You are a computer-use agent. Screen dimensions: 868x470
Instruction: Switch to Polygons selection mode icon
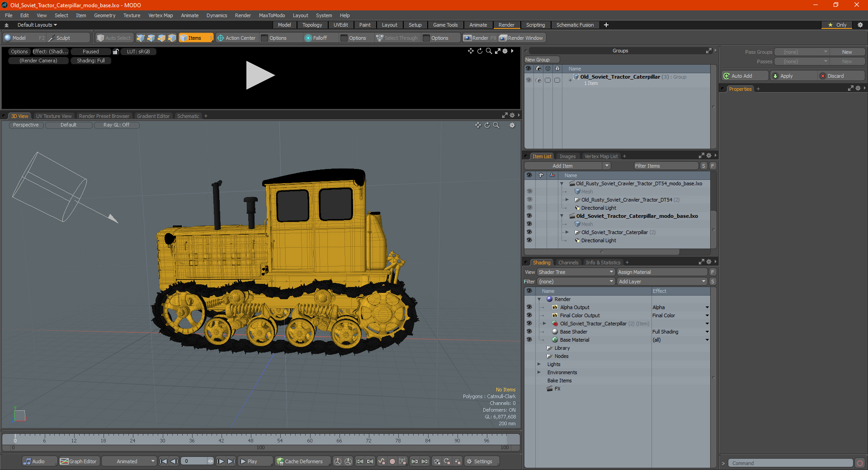pos(161,38)
